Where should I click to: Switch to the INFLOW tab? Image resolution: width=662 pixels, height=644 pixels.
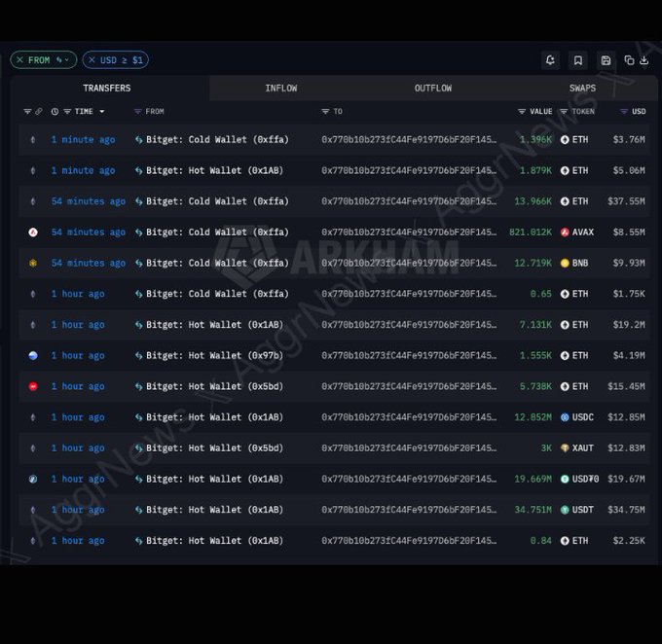tap(281, 89)
